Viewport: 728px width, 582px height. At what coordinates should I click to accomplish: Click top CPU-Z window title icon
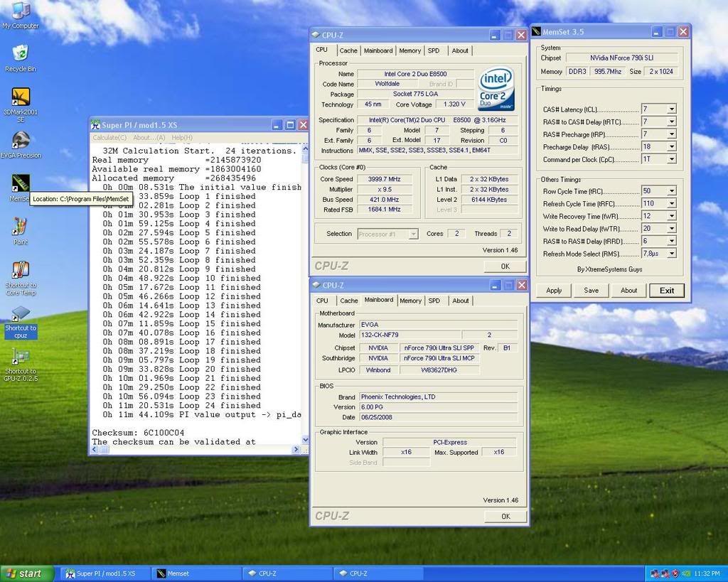point(316,35)
